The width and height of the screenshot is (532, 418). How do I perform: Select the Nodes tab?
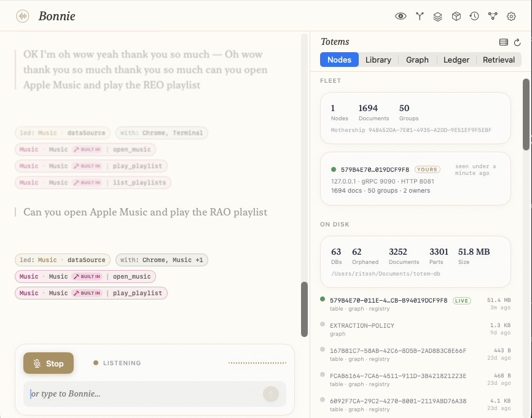click(339, 60)
